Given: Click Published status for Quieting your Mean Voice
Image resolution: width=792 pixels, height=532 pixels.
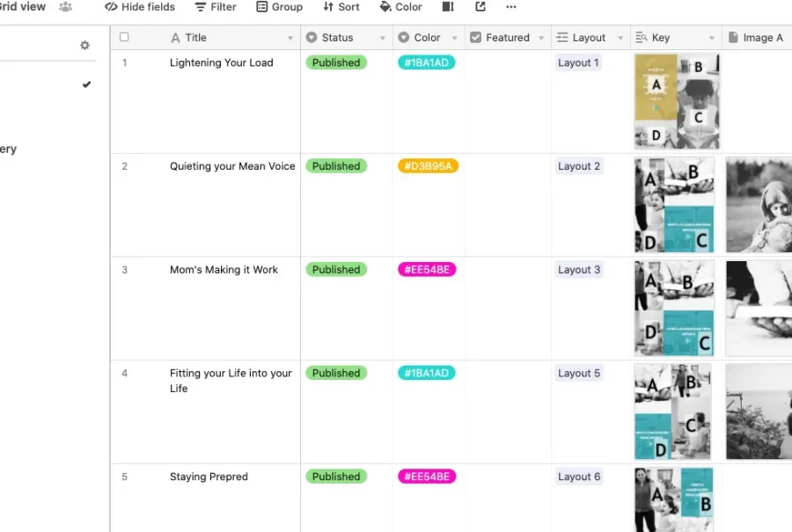Looking at the screenshot, I should (x=336, y=166).
